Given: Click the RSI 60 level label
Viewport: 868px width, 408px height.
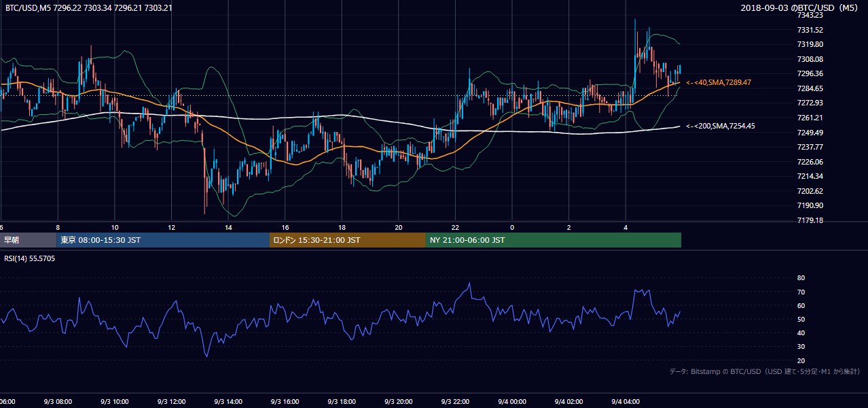Looking at the screenshot, I should pos(801,305).
